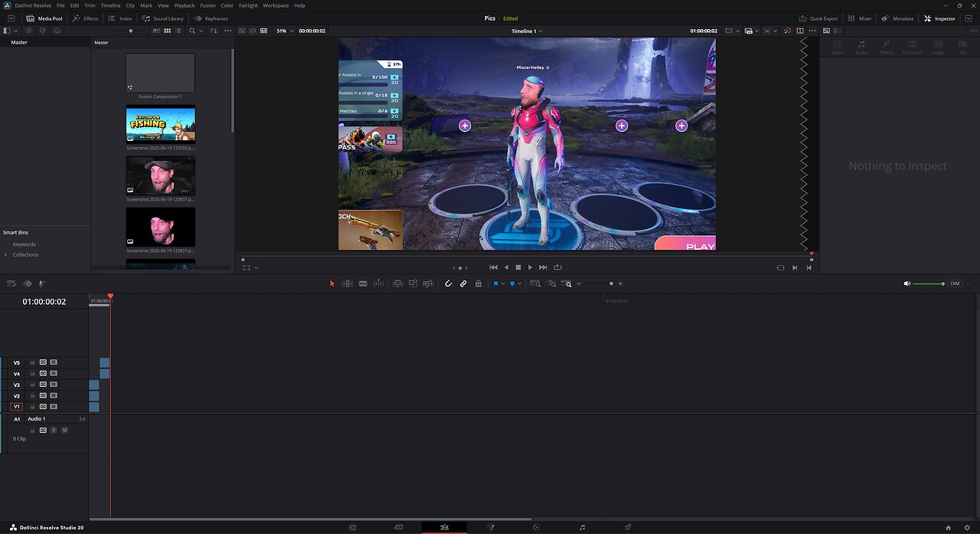Open the Sound Library panel

point(163,18)
